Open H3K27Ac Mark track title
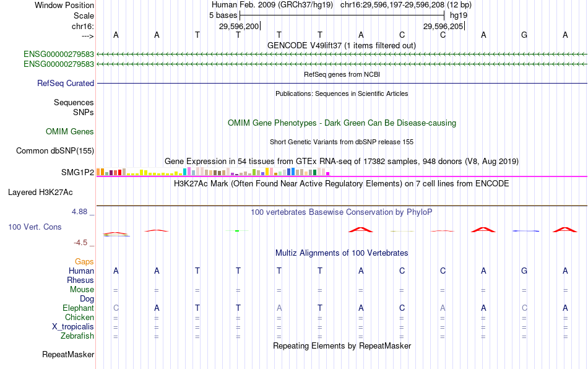 342,184
